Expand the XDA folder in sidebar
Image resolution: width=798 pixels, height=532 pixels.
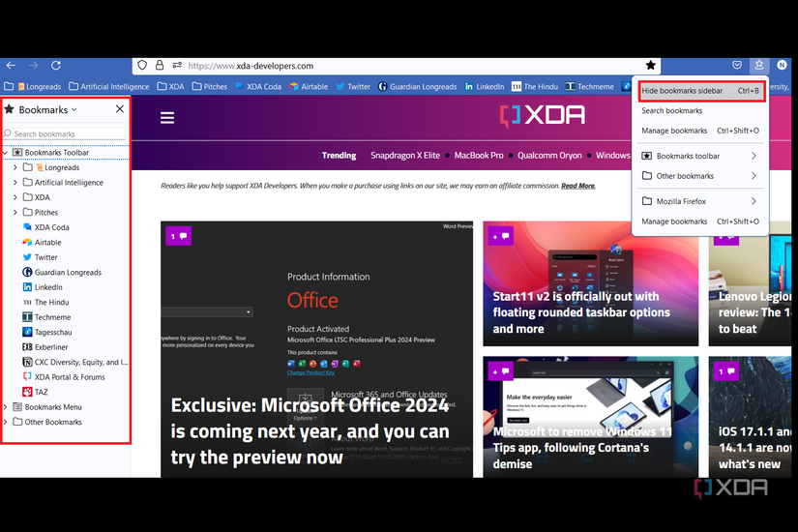click(x=15, y=197)
